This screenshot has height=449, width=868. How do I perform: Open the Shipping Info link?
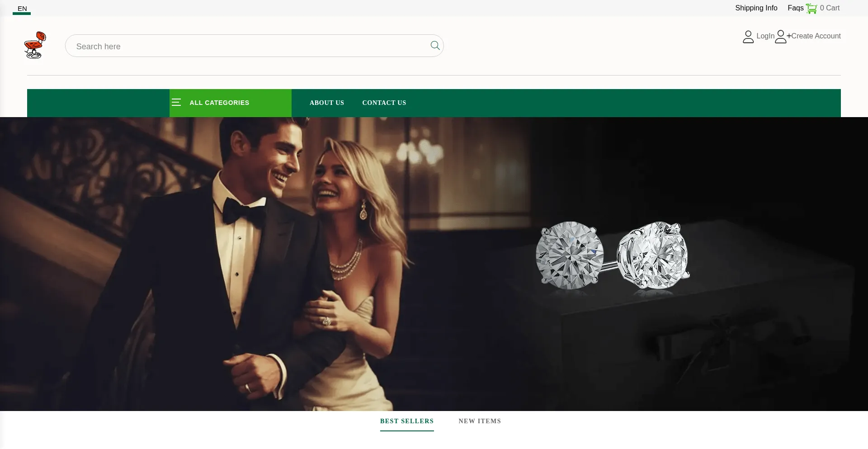point(756,8)
